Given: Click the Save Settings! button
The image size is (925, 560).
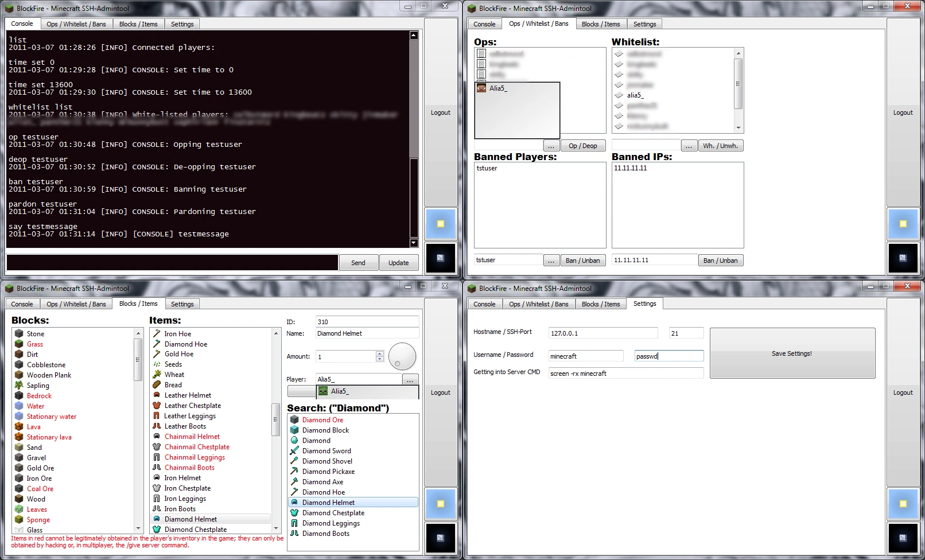Looking at the screenshot, I should tap(792, 353).
